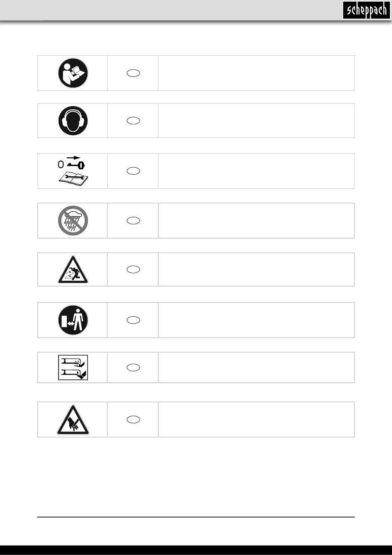Click the empty text box in rain prohibition row

pyautogui.click(x=256, y=221)
